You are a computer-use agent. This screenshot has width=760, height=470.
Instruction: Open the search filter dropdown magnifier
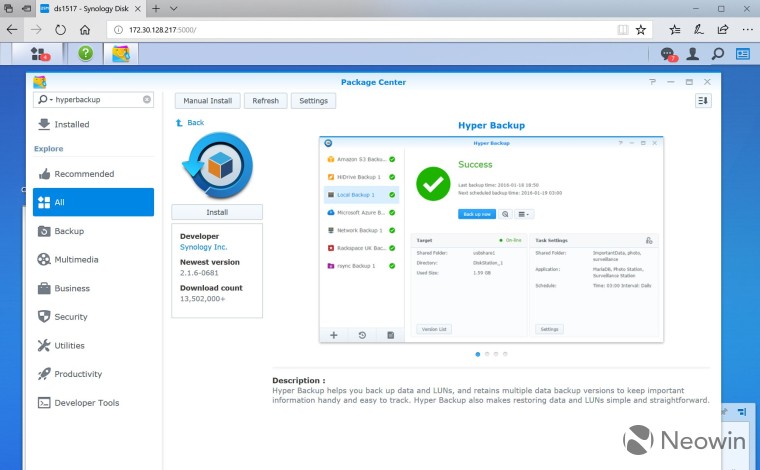(x=44, y=99)
